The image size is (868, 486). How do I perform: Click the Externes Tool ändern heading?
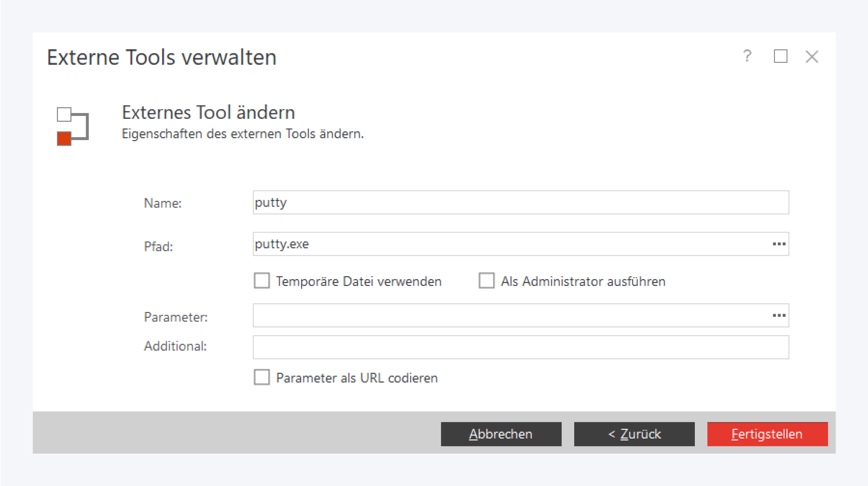(x=208, y=112)
